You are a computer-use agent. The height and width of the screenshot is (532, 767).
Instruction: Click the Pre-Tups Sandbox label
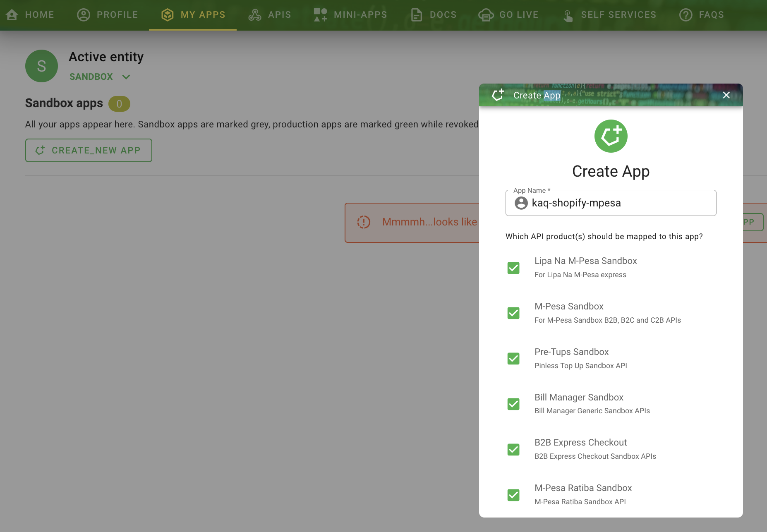click(571, 352)
